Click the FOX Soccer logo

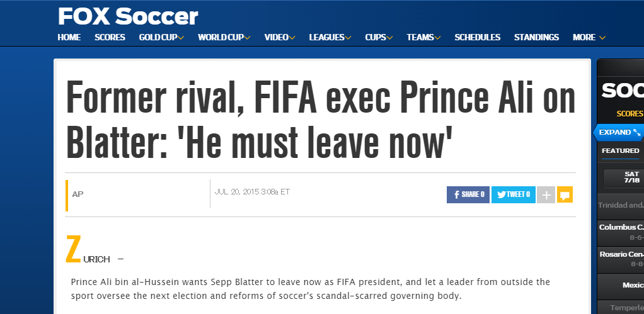click(128, 17)
